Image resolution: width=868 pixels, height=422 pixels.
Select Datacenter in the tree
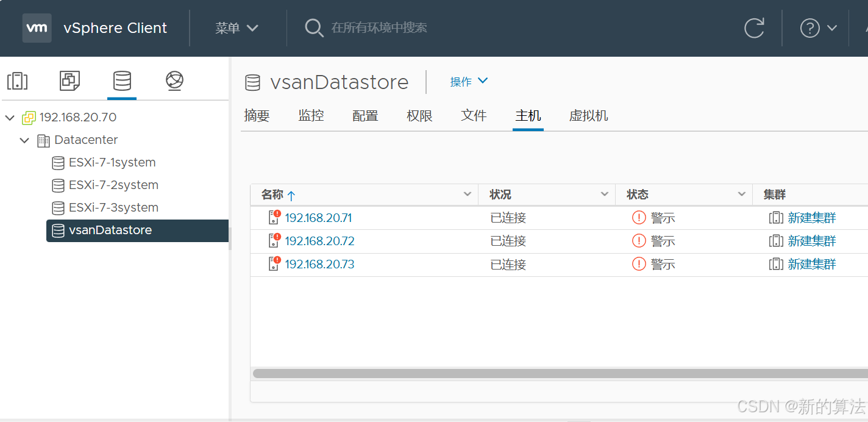(86, 140)
